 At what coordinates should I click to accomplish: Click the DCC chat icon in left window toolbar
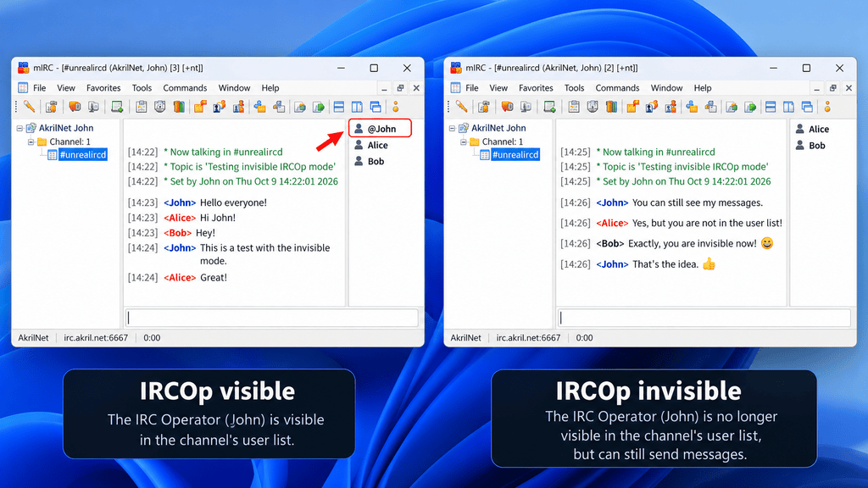pyautogui.click(x=220, y=107)
